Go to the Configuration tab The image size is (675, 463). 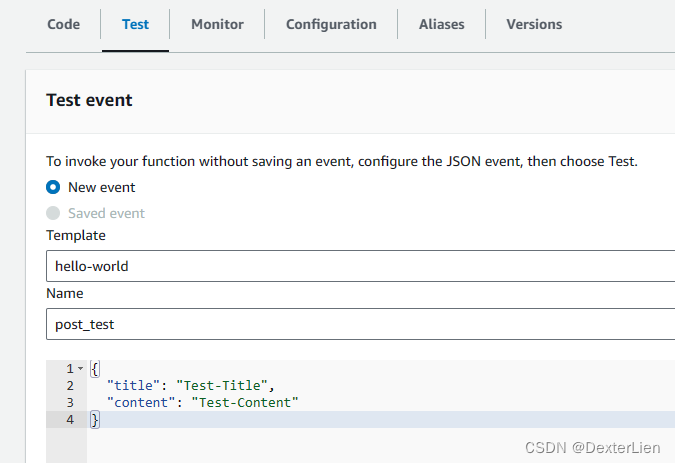point(331,24)
